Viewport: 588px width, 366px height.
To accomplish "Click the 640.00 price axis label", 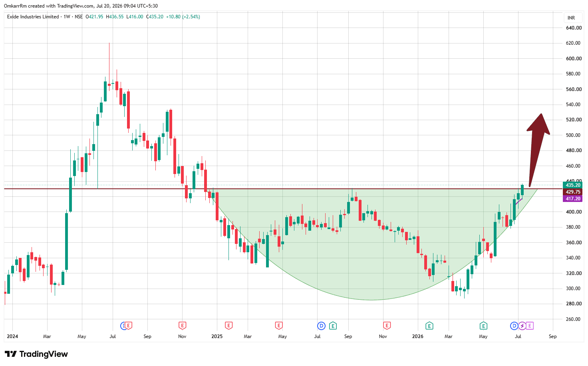I will (x=574, y=28).
